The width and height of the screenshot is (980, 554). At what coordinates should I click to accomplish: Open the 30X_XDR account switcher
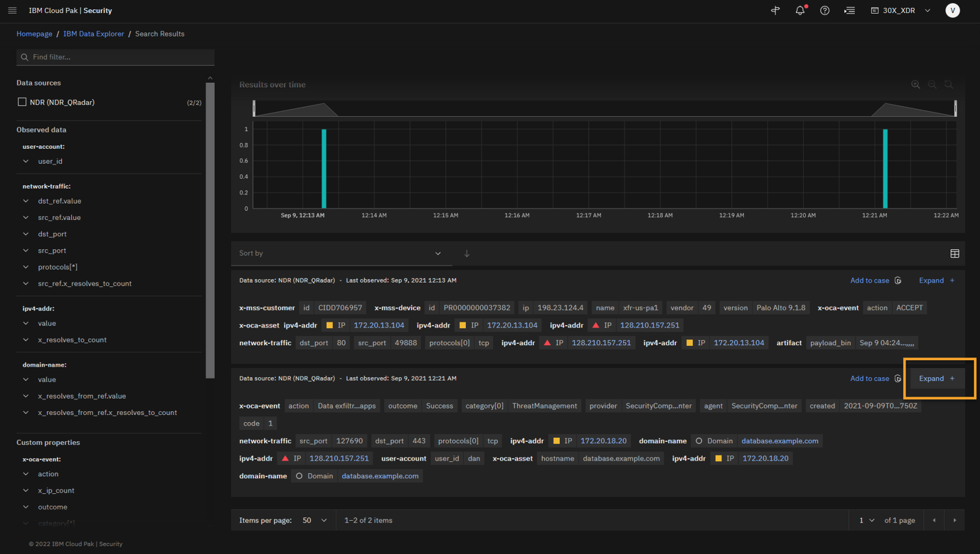(901, 10)
